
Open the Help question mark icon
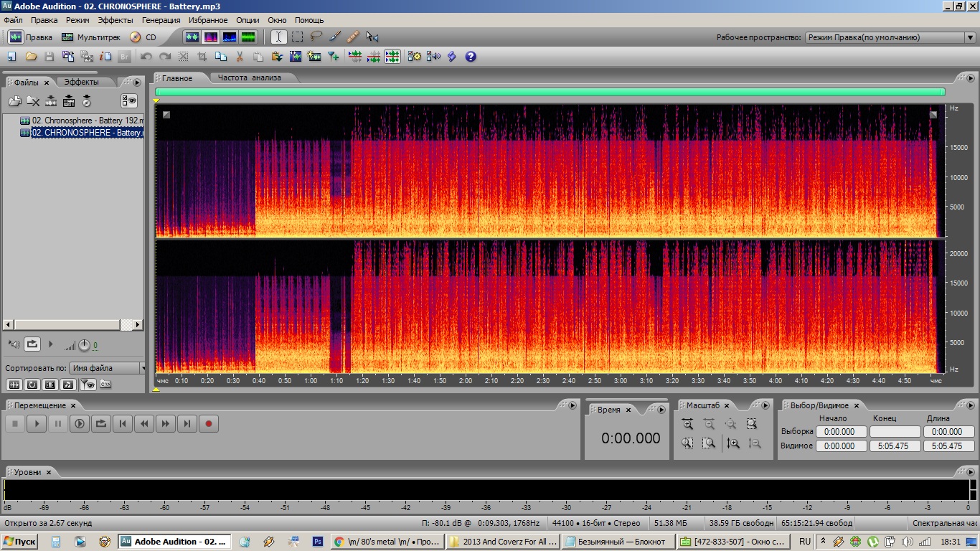[471, 56]
